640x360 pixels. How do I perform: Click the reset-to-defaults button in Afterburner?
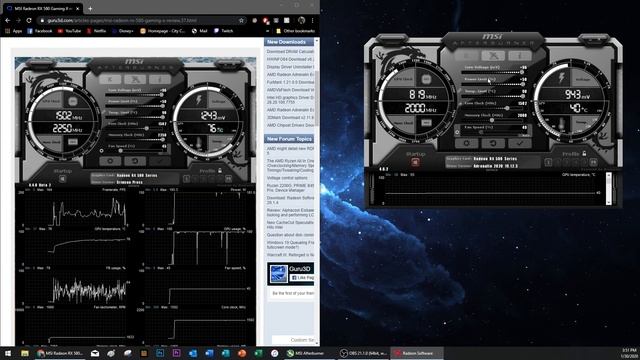coord(493,143)
